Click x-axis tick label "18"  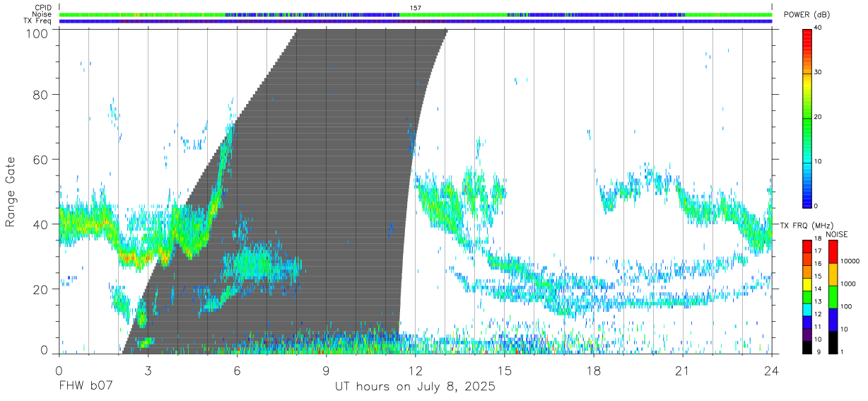[594, 371]
